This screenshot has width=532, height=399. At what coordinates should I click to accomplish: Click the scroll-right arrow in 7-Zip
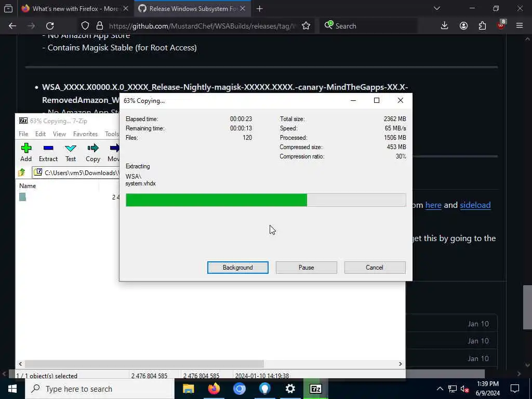click(401, 364)
